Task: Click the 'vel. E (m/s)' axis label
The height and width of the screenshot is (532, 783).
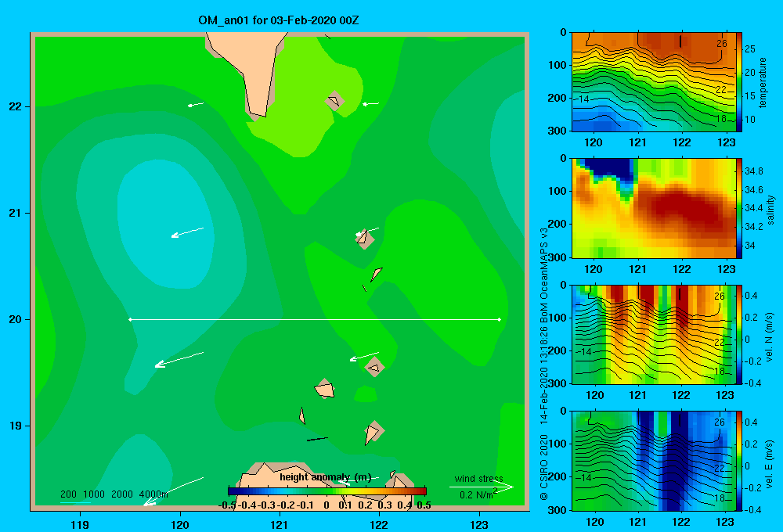Action: (x=769, y=463)
